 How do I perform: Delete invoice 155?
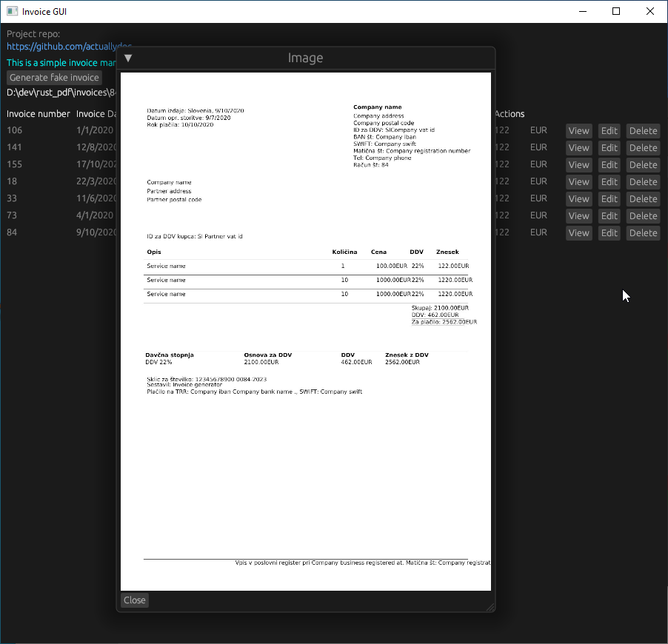pyautogui.click(x=644, y=165)
